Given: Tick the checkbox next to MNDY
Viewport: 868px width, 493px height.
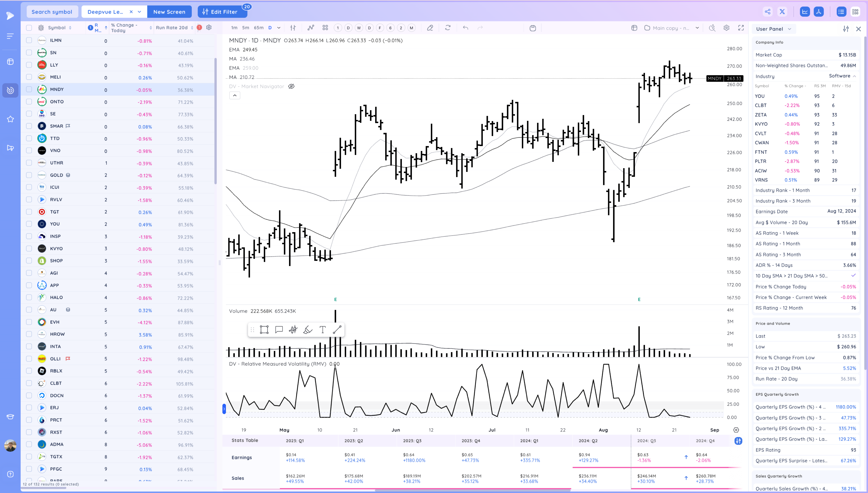Looking at the screenshot, I should 29,89.
